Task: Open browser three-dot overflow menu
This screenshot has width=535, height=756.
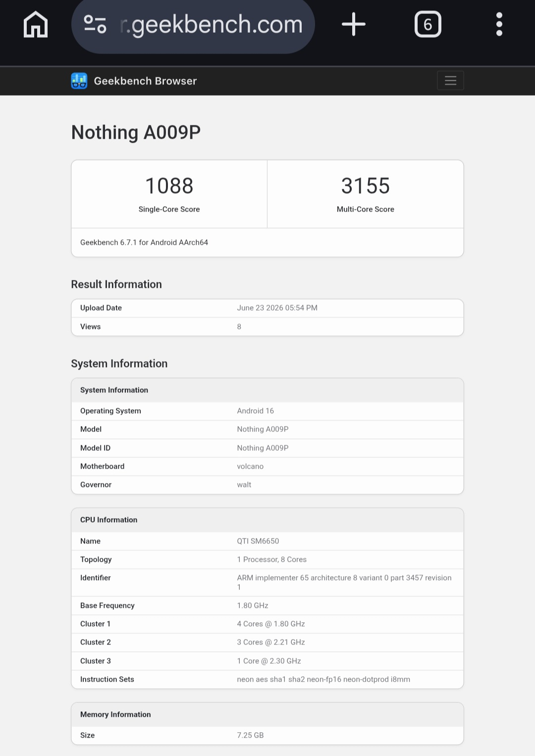Action: coord(499,24)
